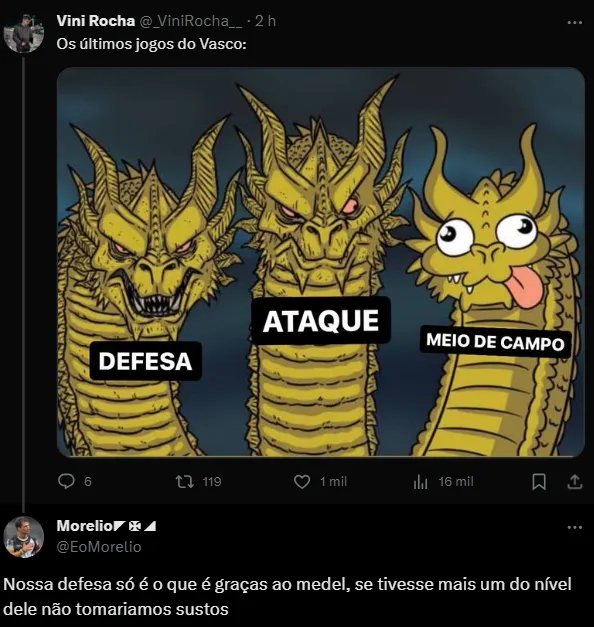The height and width of the screenshot is (627, 594).
Task: Open replies via the comment bubble icon
Action: [66, 481]
